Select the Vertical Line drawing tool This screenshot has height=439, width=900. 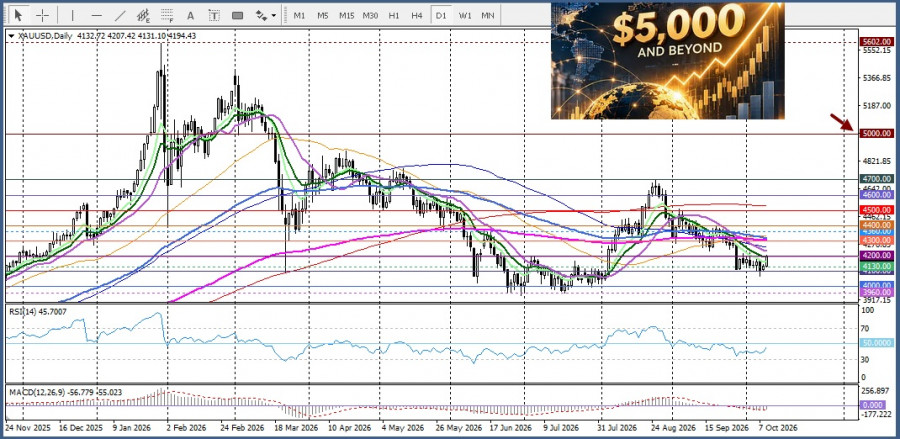pyautogui.click(x=73, y=15)
